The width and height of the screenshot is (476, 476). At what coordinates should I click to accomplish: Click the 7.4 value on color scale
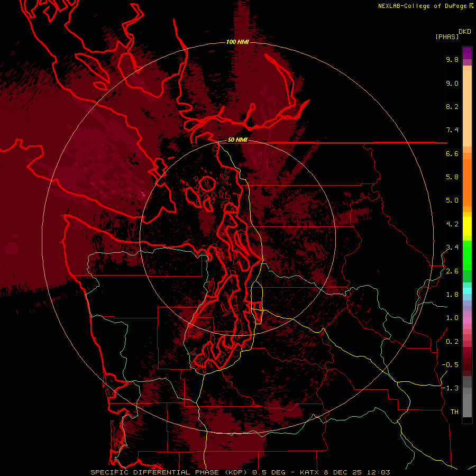(x=452, y=130)
